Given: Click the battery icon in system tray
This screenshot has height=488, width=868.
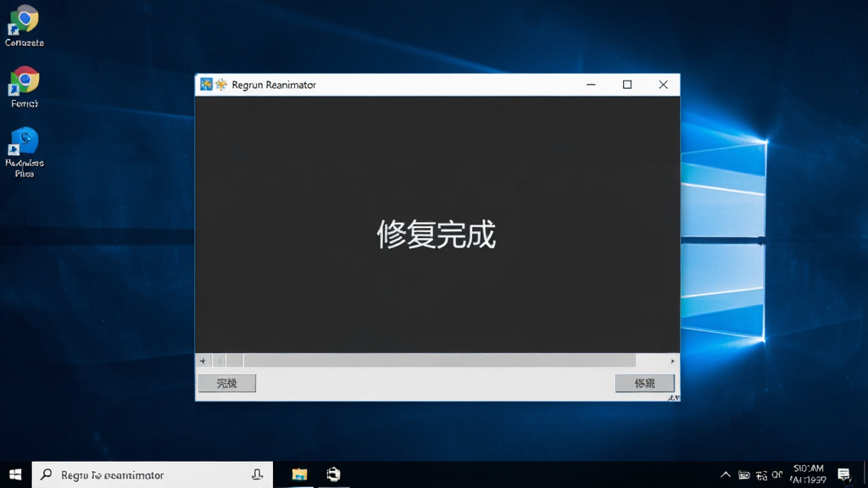Looking at the screenshot, I should tap(744, 475).
